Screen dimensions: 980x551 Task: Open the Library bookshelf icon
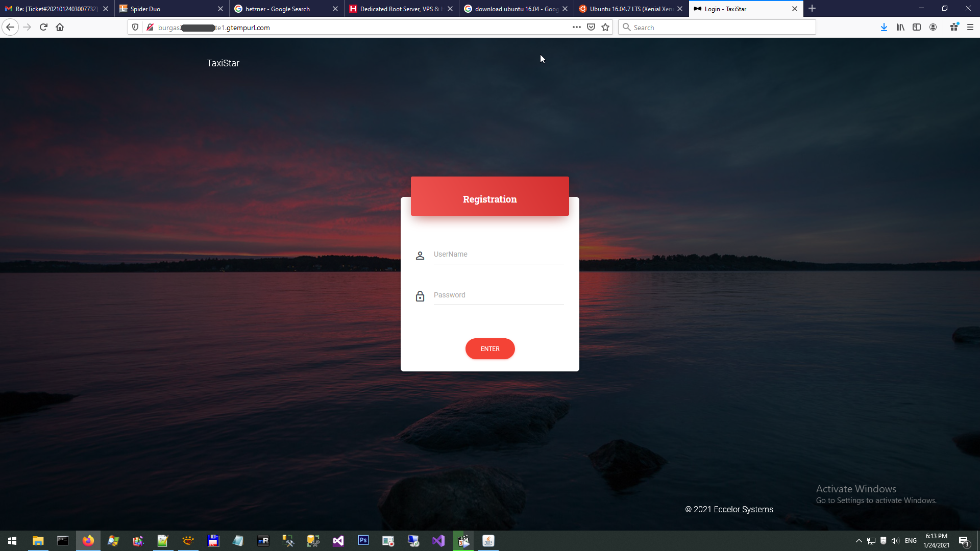(900, 28)
